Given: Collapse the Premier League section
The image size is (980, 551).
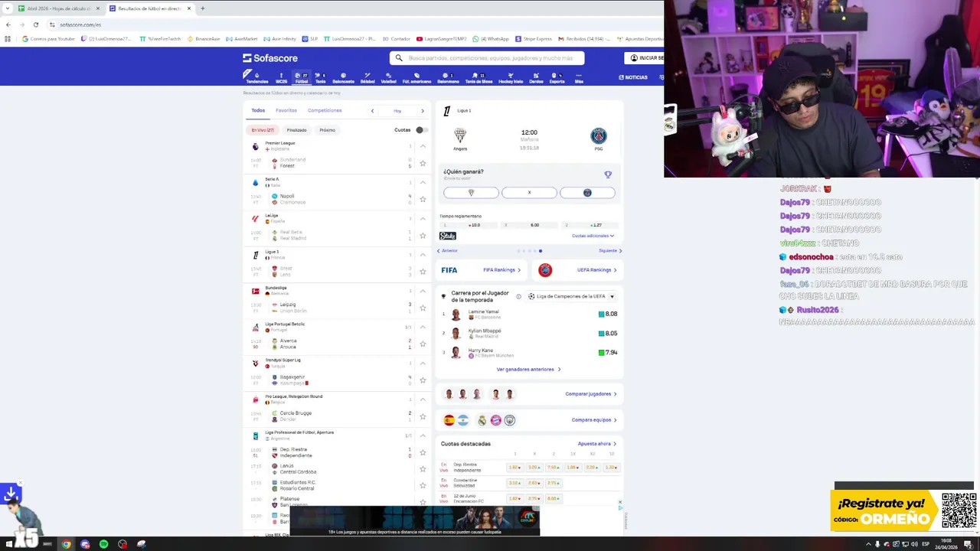Looking at the screenshot, I should pyautogui.click(x=423, y=146).
